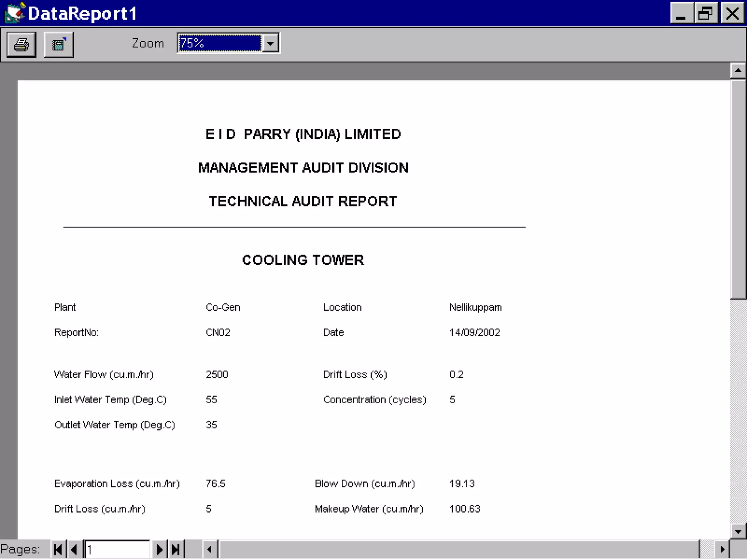
Task: Click the vertical scrollbar track below thumb
Action: click(x=738, y=412)
